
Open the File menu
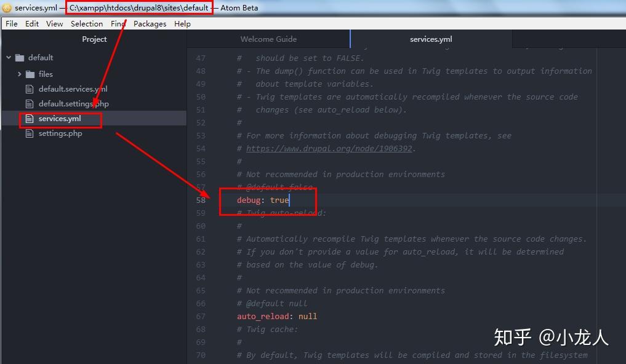12,24
